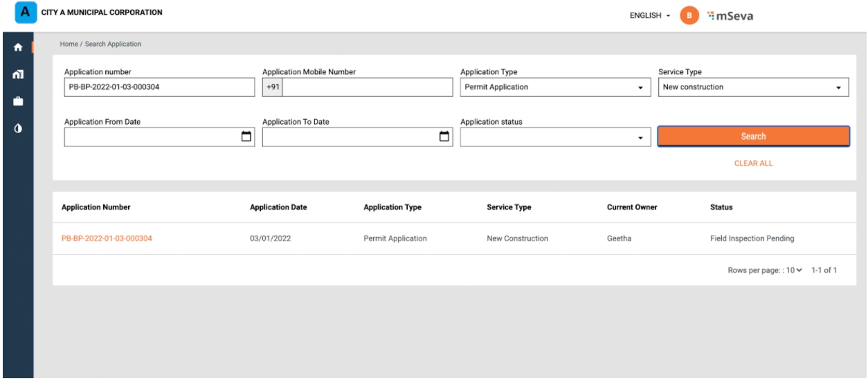The width and height of the screenshot is (868, 381).
Task: Click the water drop sidebar icon
Action: (x=16, y=129)
